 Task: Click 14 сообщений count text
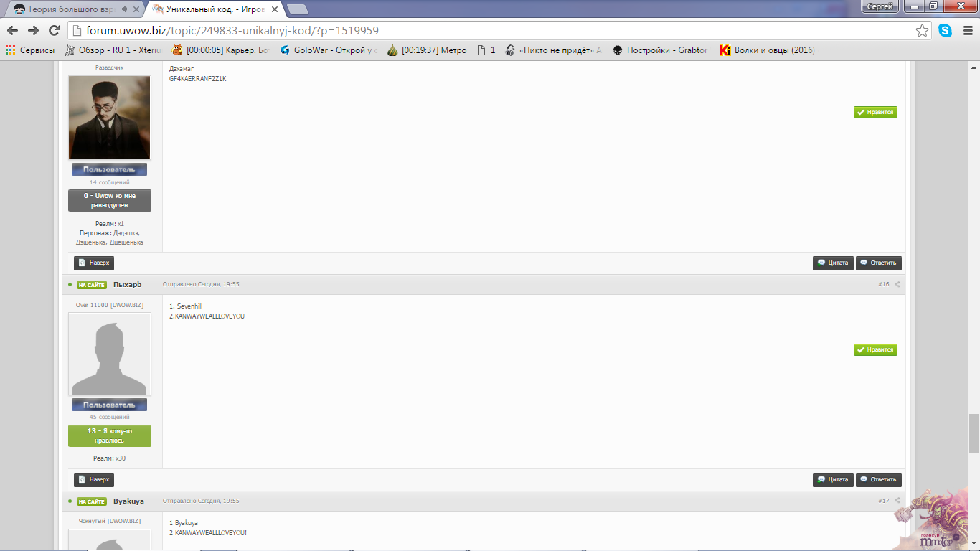pos(109,182)
